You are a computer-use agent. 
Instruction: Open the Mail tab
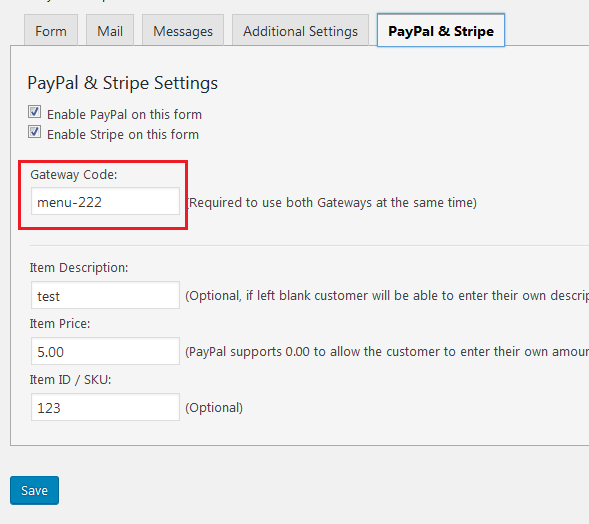[110, 30]
